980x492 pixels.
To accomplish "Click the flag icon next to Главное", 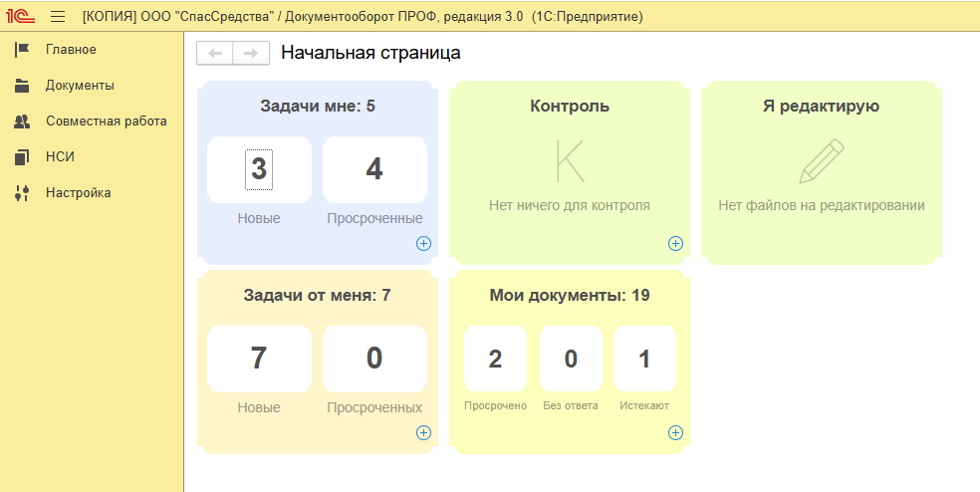I will [x=22, y=50].
